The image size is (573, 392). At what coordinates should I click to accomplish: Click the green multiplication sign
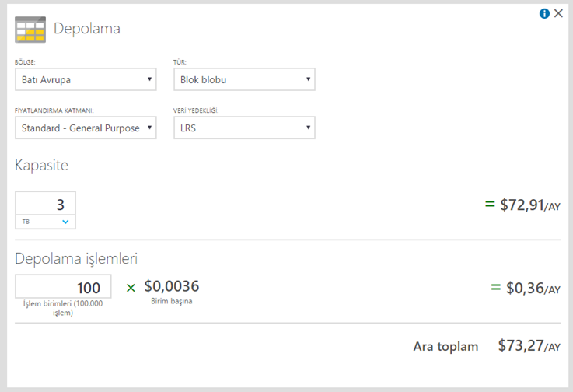point(131,288)
